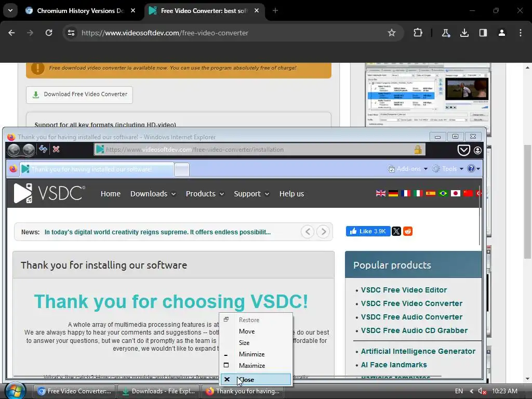
Task: Open Chromium three-dot menu
Action: (x=521, y=33)
